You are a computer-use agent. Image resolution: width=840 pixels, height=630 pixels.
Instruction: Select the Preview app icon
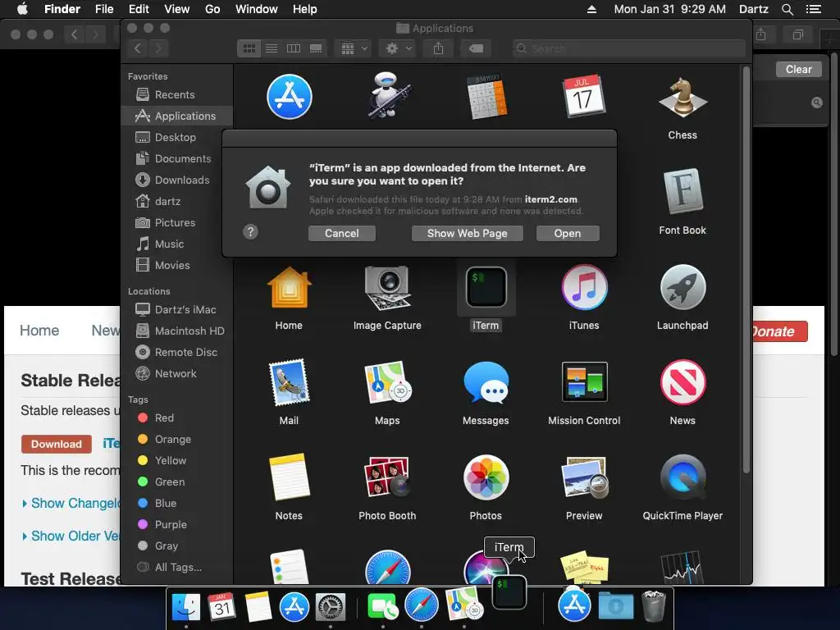click(584, 477)
